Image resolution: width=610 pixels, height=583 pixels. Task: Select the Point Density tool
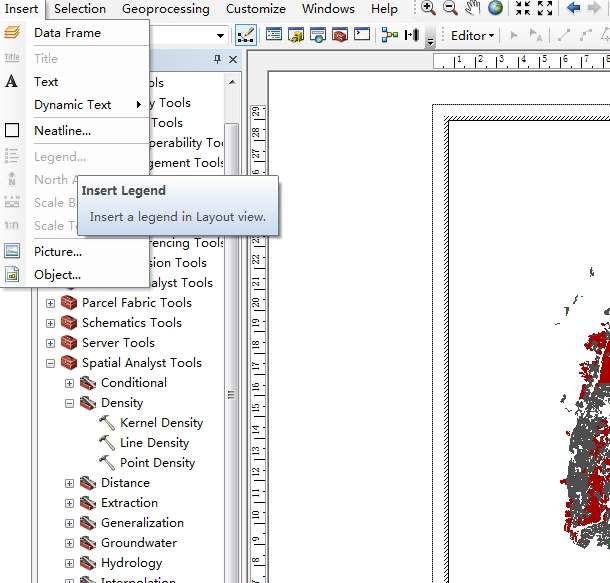click(157, 463)
